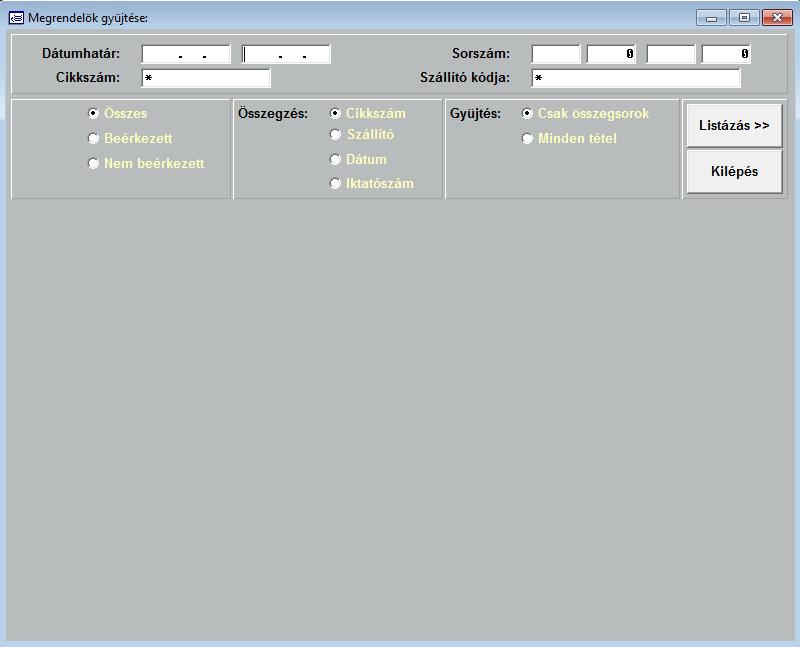
Task: Minimize the Megrendelök gyüjtése window
Action: (x=711, y=18)
